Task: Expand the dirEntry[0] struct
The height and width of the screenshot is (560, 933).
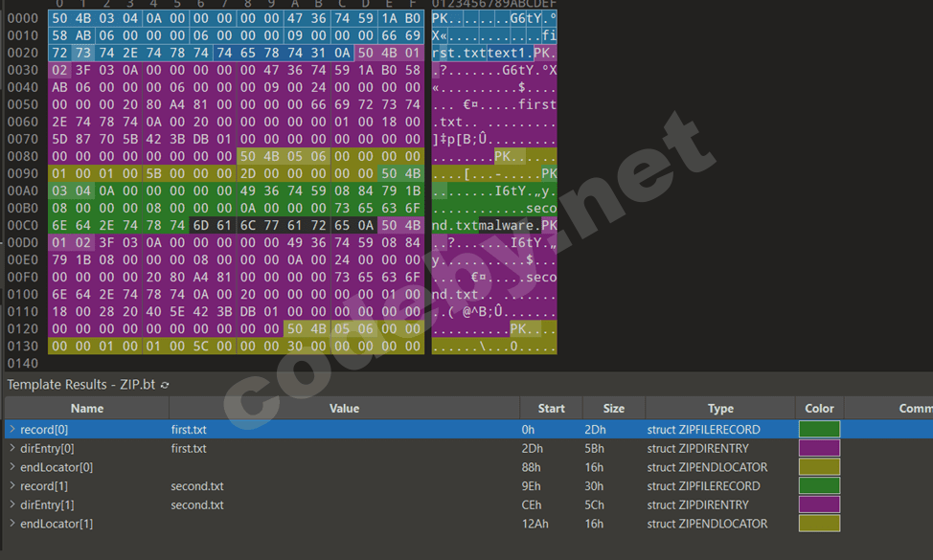Action: tap(12, 448)
